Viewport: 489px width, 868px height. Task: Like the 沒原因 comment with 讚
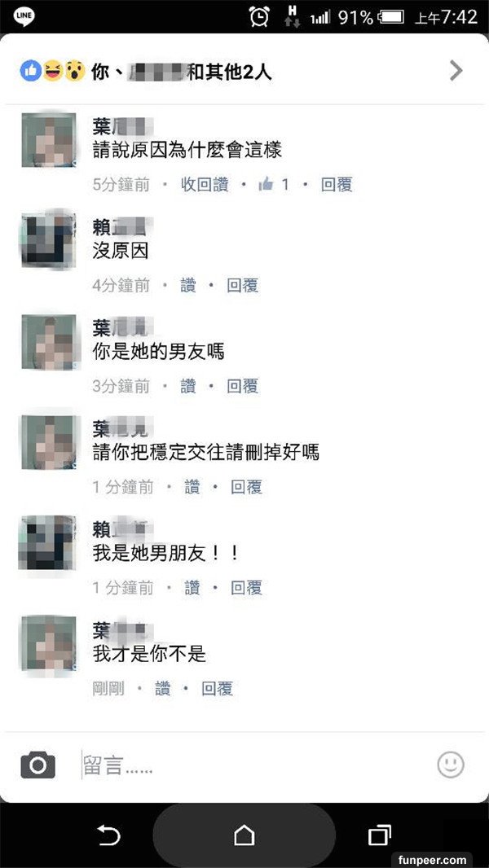188,286
